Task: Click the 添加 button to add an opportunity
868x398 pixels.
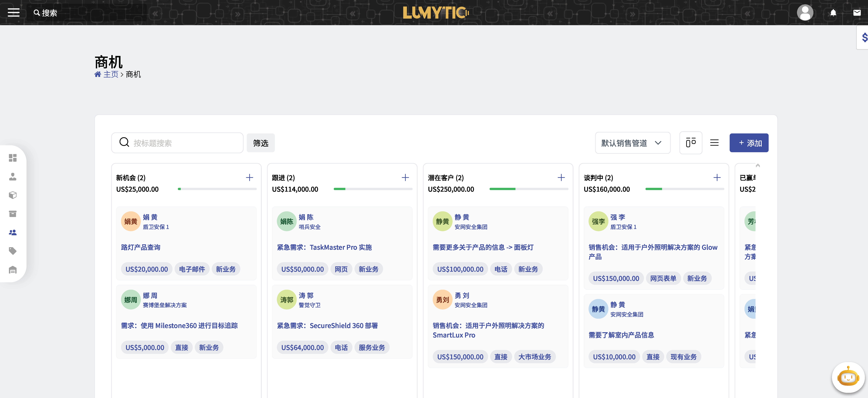Action: click(749, 143)
